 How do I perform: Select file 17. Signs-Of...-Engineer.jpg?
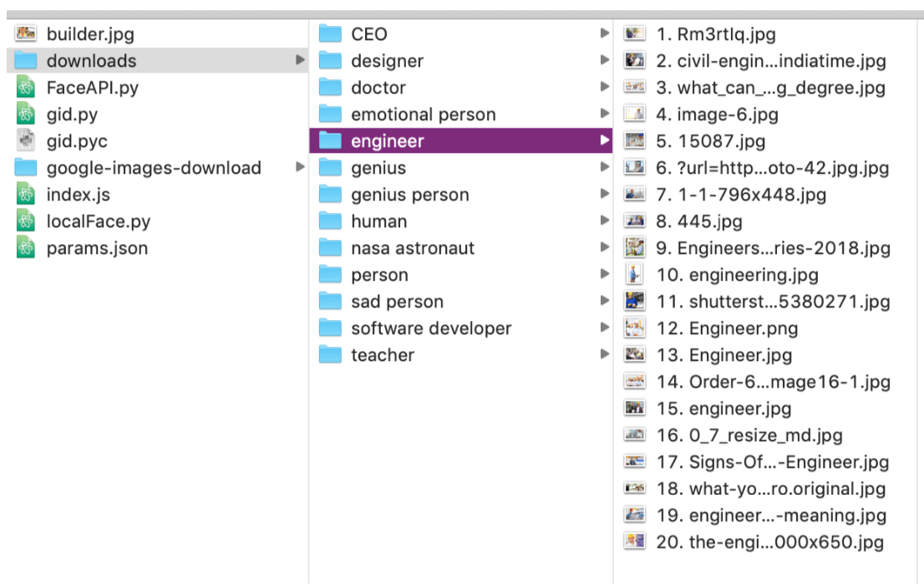[x=773, y=462]
